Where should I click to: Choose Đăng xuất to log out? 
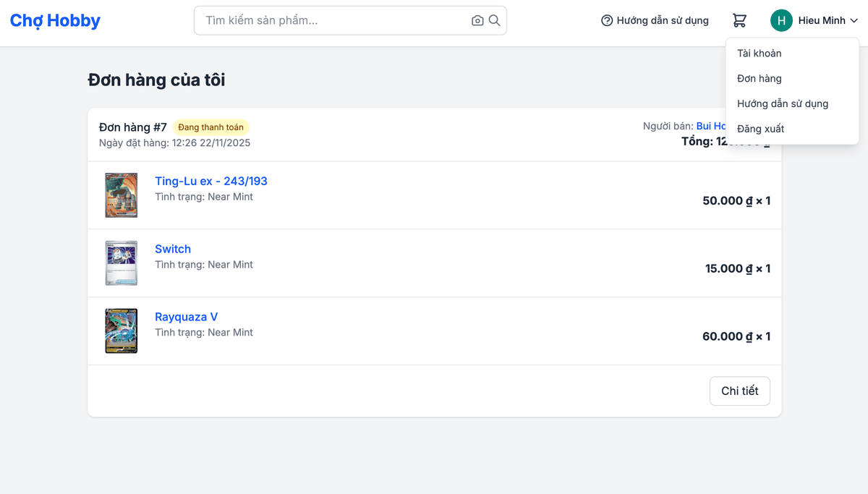pos(760,128)
